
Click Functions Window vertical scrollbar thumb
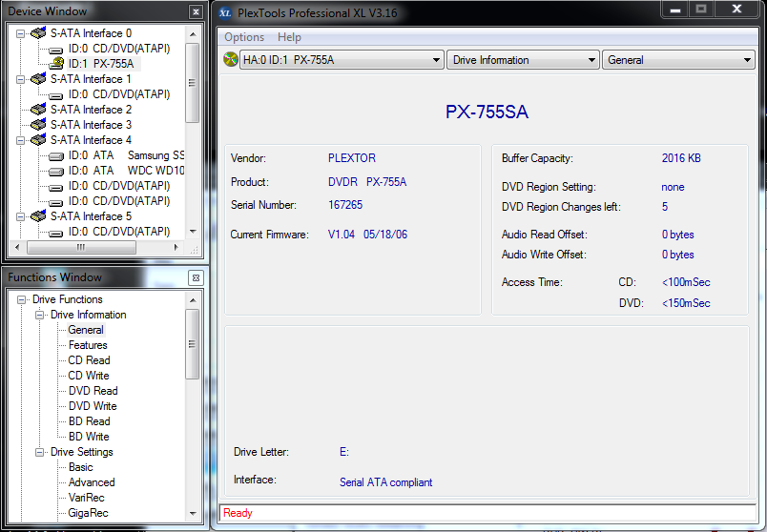pyautogui.click(x=193, y=344)
